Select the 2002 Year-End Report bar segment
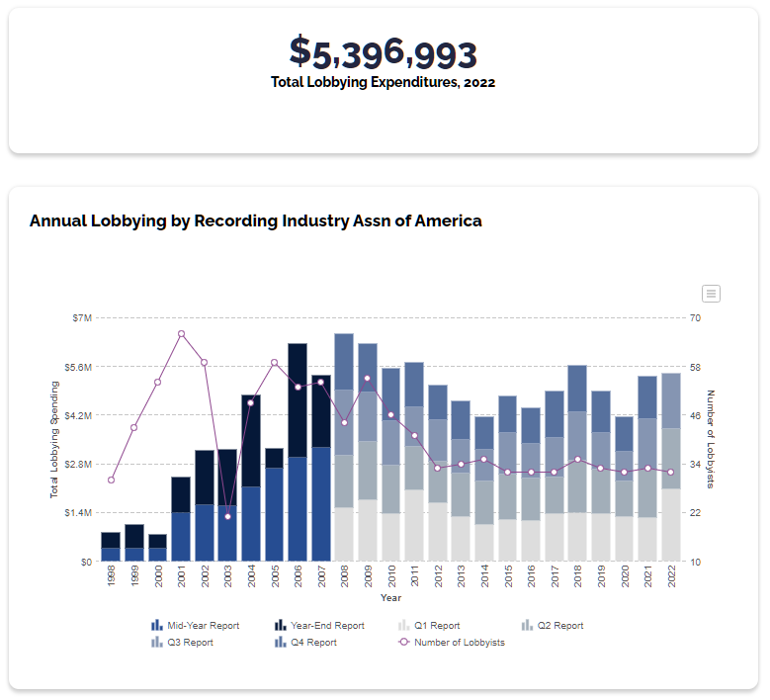Viewport: 770px width, 700px height. tap(205, 478)
